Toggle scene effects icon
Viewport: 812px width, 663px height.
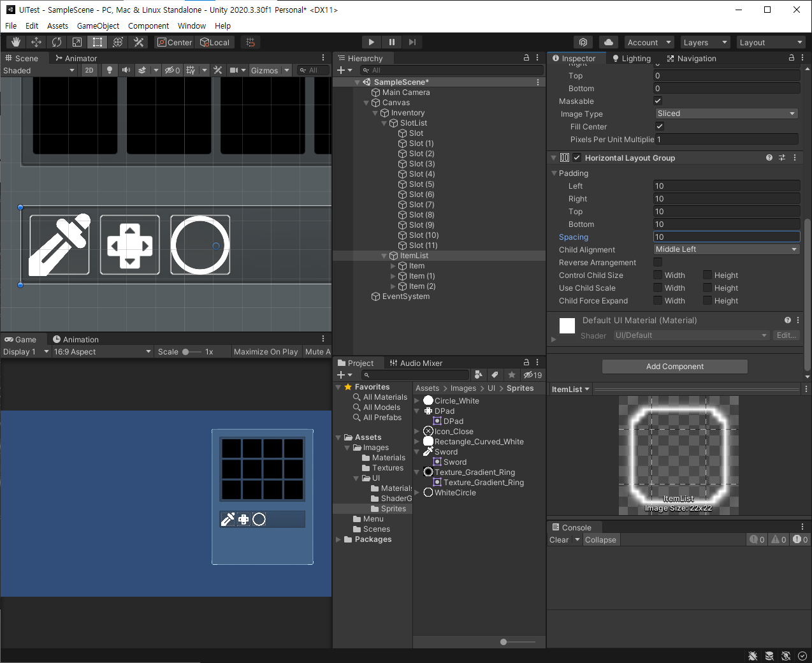[143, 70]
